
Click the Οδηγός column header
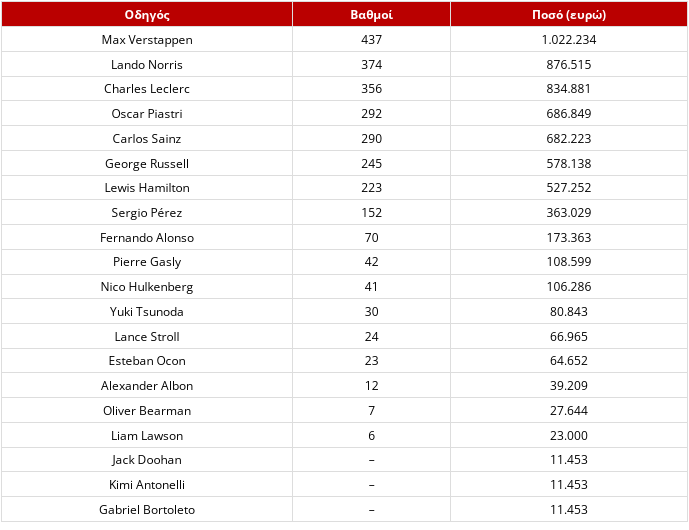coord(147,15)
